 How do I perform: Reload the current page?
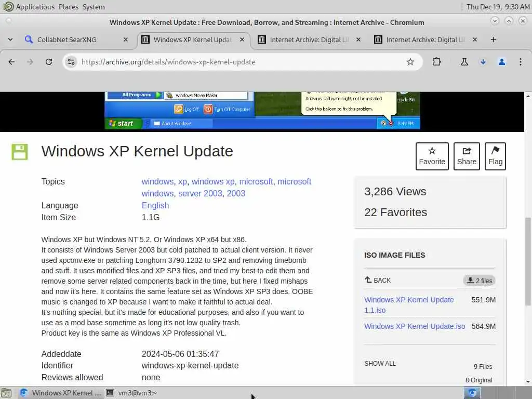49,62
